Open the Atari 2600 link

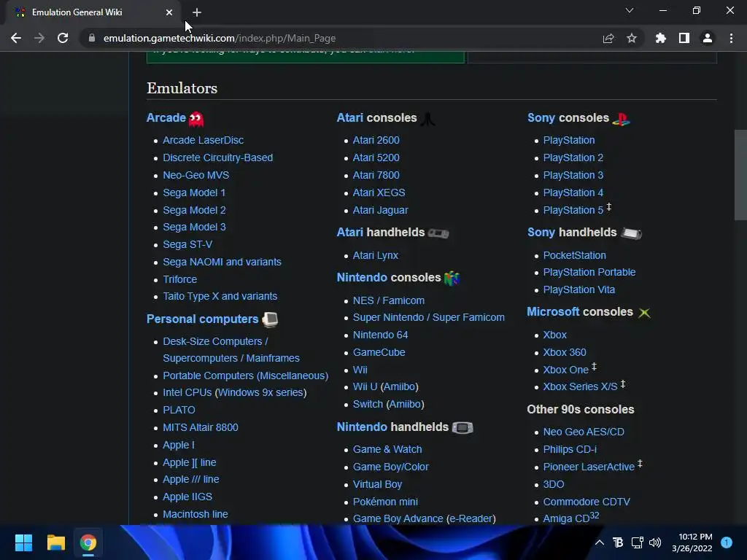pyautogui.click(x=376, y=140)
